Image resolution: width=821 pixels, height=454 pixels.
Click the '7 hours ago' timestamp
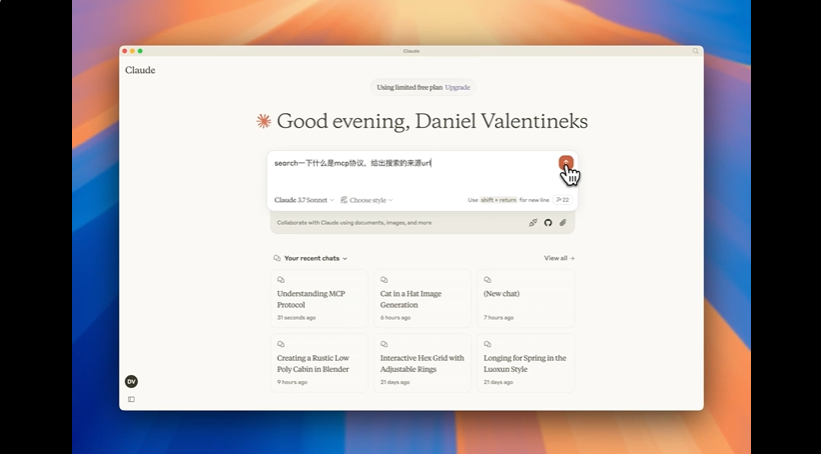tap(498, 318)
